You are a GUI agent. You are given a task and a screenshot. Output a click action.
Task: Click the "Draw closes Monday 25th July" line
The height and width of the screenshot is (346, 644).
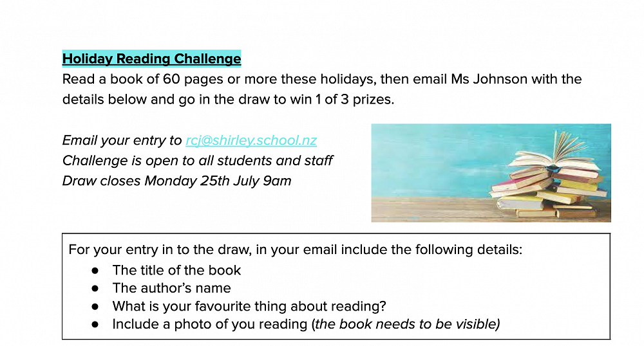(x=176, y=181)
